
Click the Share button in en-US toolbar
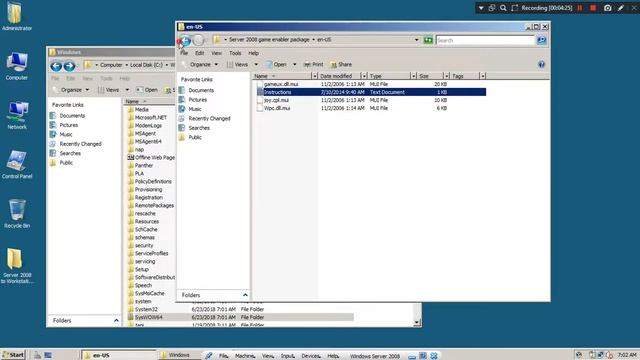click(341, 64)
